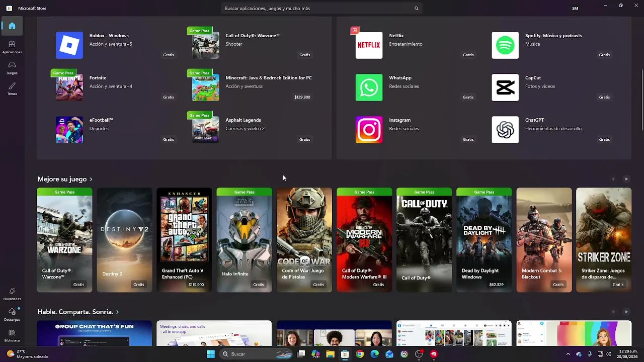Show previous games in Mejore su juego

click(613, 179)
